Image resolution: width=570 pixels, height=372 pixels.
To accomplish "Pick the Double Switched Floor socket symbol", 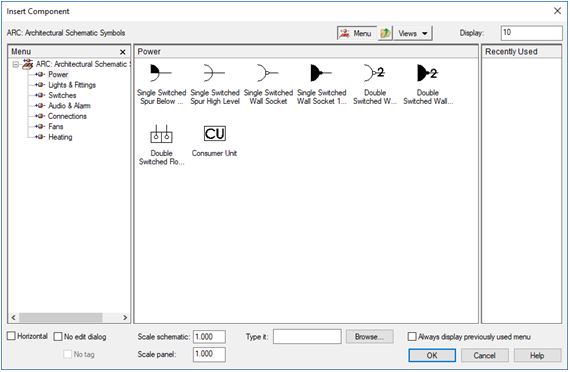I will pyautogui.click(x=161, y=134).
